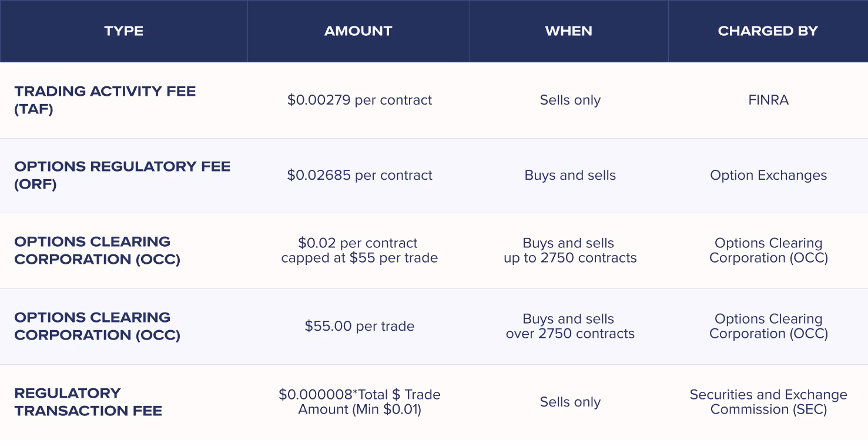Click Buys and sells in the ORF row
The width and height of the screenshot is (868, 440).
tap(569, 175)
